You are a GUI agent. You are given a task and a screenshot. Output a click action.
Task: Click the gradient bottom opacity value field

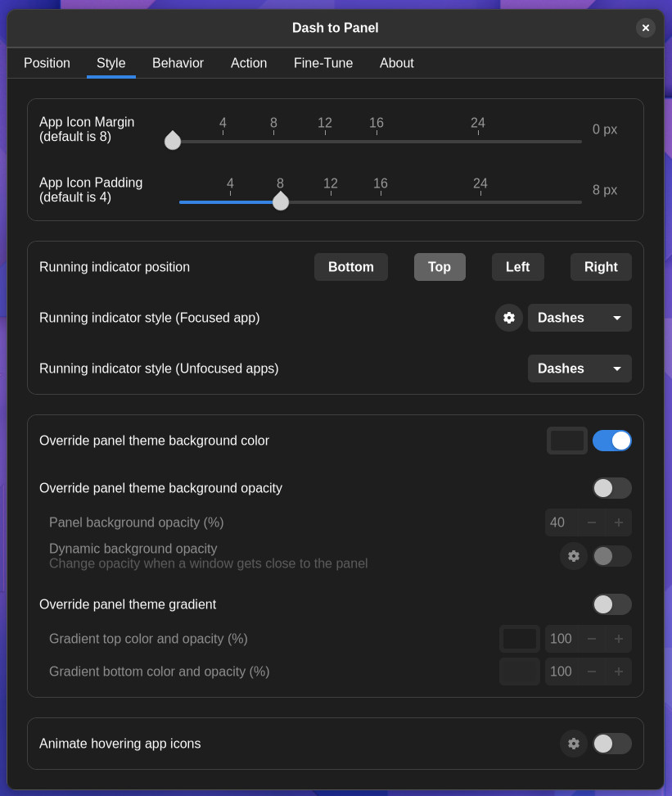[x=562, y=672]
